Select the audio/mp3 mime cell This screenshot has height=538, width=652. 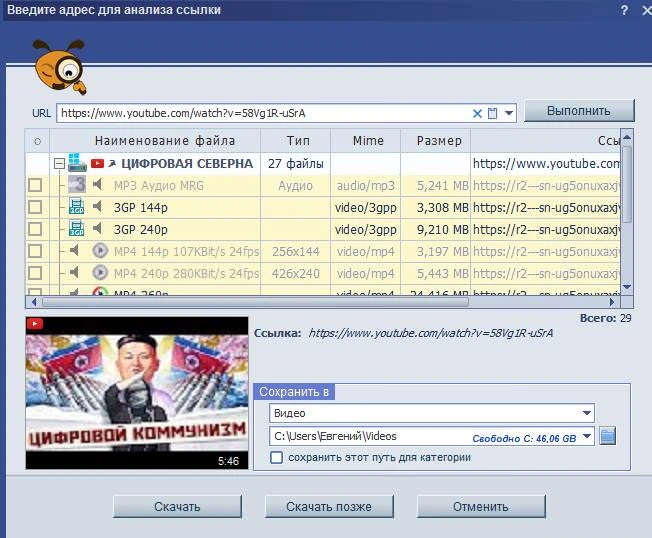(x=366, y=185)
